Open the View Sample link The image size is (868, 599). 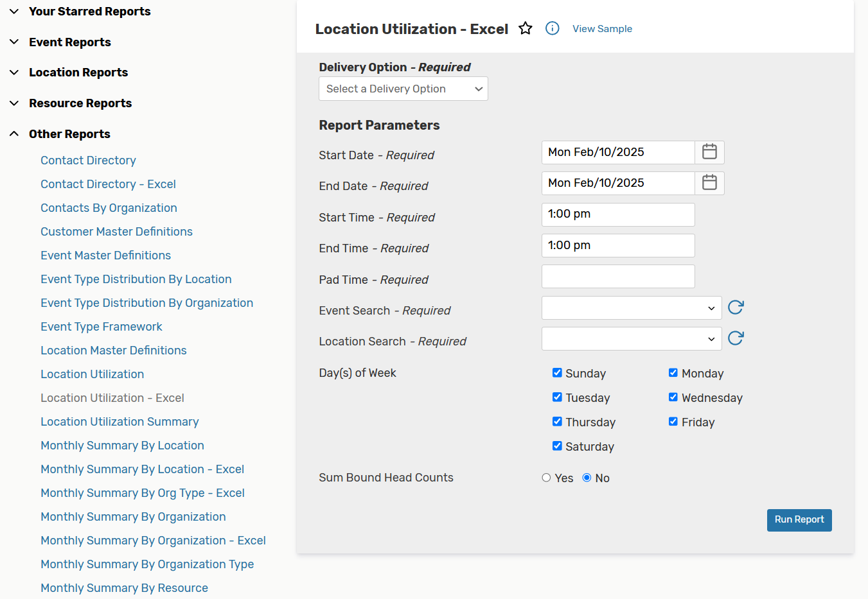click(x=602, y=28)
